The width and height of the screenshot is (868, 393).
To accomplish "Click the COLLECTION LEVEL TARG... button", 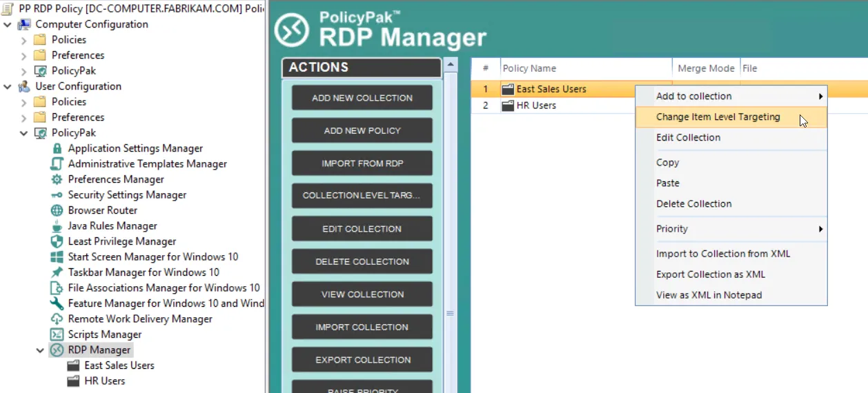I will click(x=362, y=196).
